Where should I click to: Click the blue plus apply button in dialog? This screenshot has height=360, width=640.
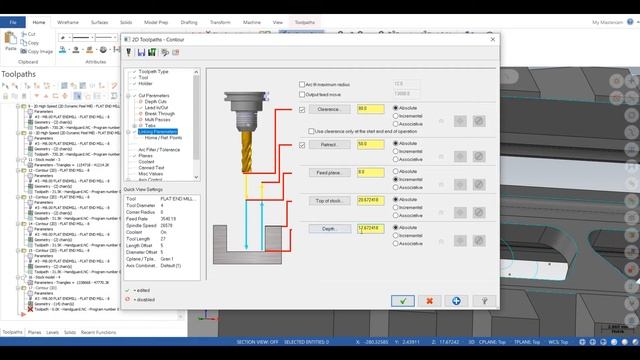click(x=456, y=301)
